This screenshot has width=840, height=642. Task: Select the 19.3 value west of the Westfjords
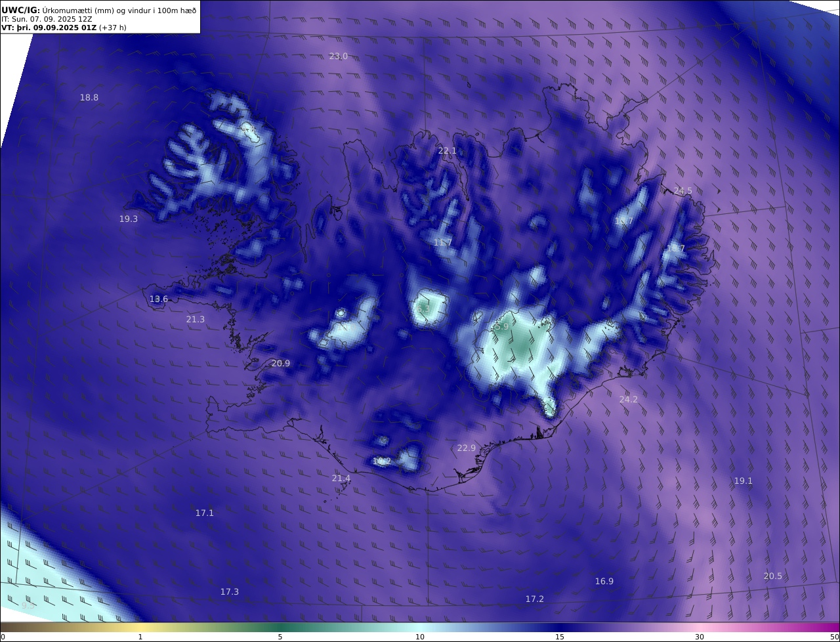click(x=129, y=219)
